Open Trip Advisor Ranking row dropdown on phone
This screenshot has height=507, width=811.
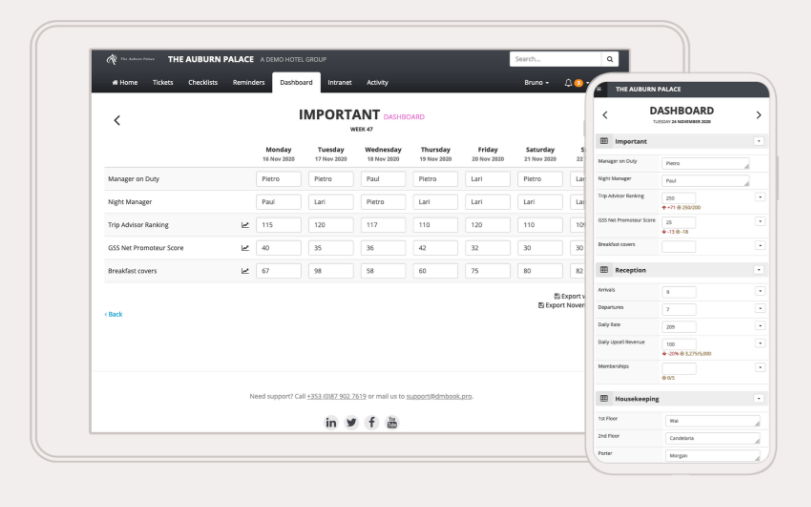(x=760, y=197)
